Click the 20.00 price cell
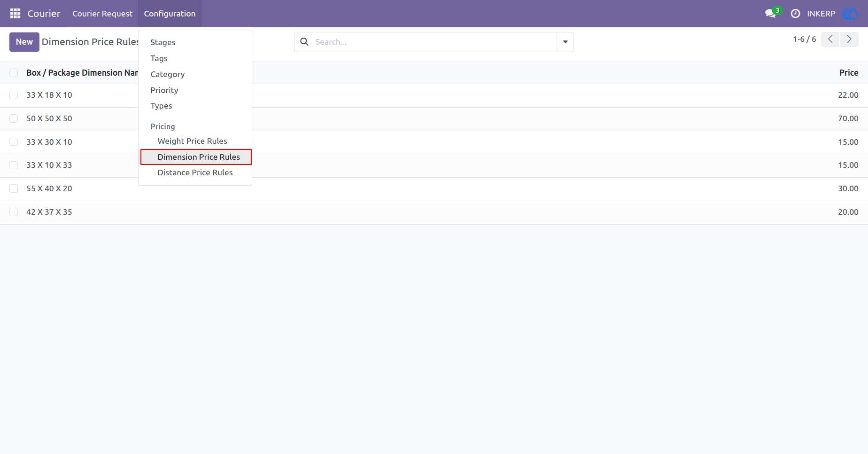This screenshot has height=454, width=868. [x=848, y=212]
